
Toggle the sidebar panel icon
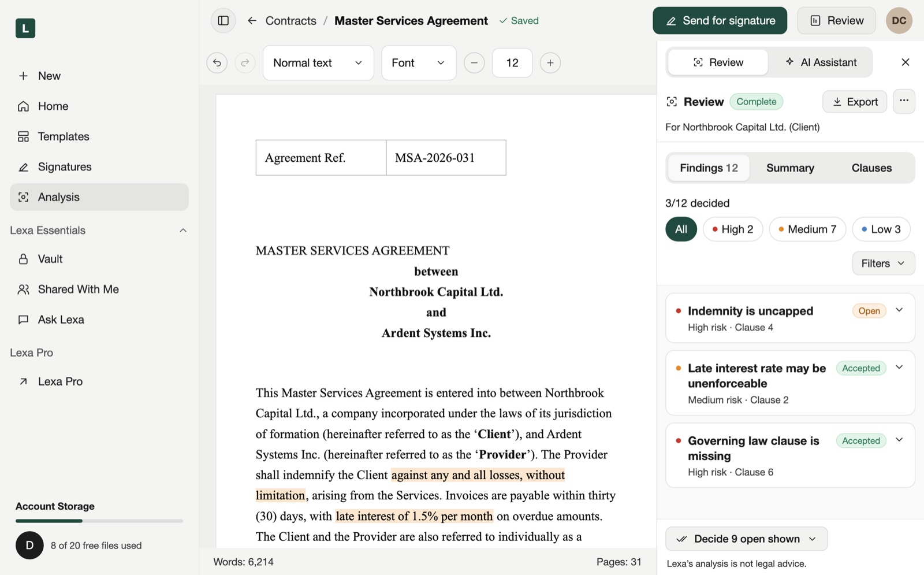[x=223, y=21]
